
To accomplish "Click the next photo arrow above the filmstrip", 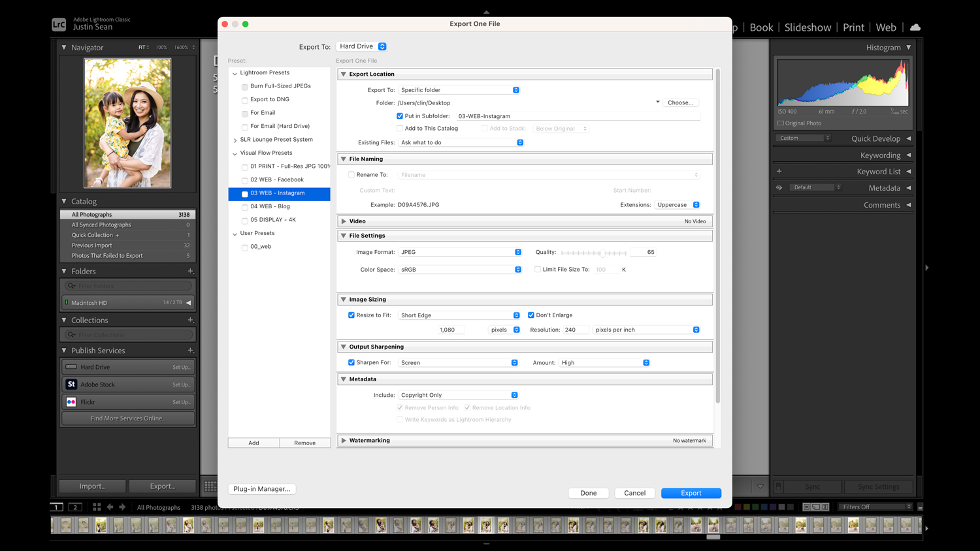I will [122, 507].
